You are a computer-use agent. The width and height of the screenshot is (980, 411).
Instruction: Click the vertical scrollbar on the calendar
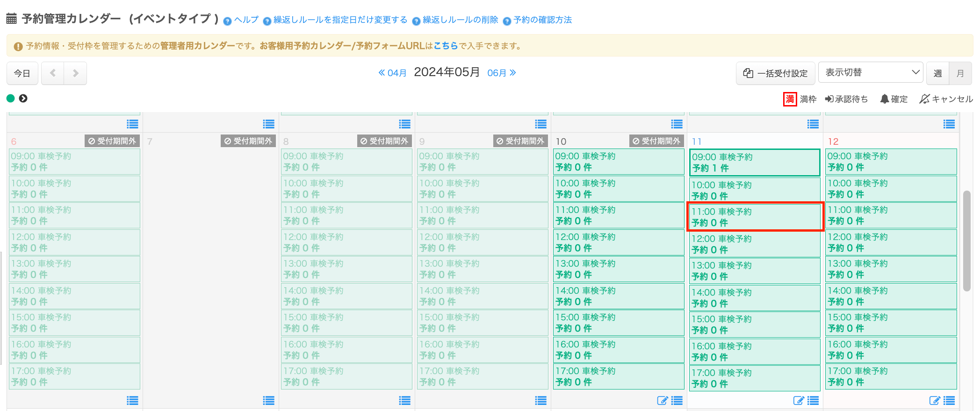coord(966,241)
